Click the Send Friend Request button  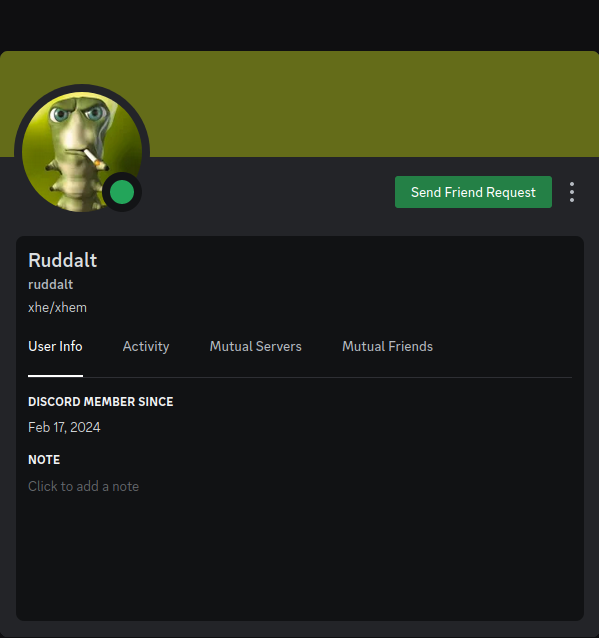coord(473,192)
